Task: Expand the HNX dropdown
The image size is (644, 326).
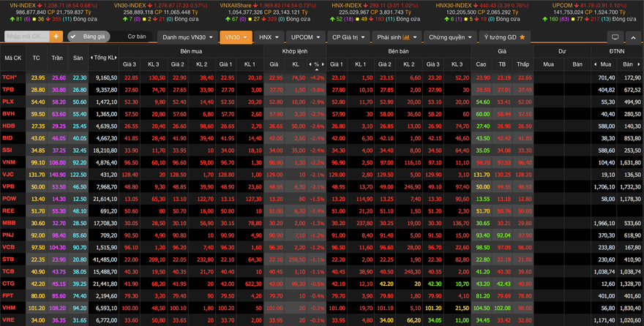Action: click(x=269, y=37)
